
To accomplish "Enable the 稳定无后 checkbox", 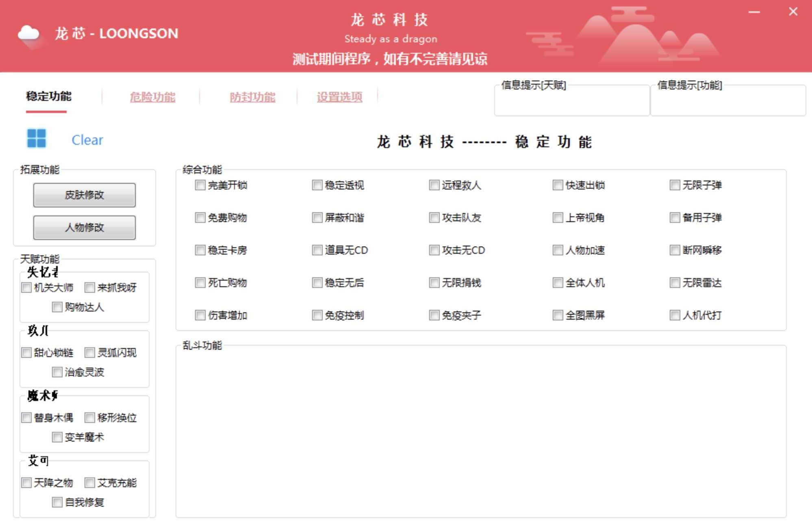I will click(x=317, y=283).
